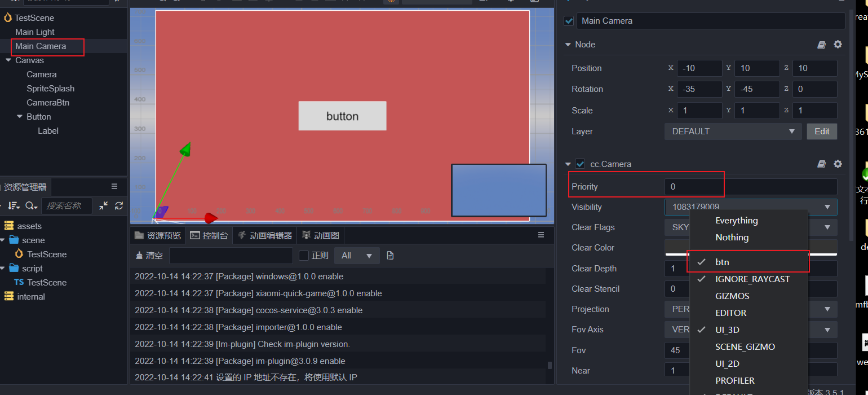
Task: Click the blue scene folder icon
Action: pyautogui.click(x=14, y=240)
